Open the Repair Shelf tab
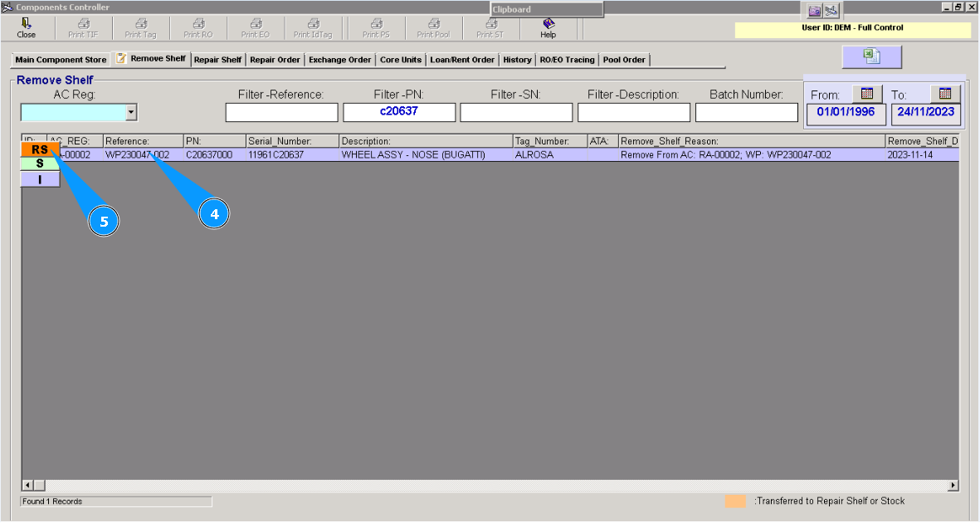The height and width of the screenshot is (523, 980). click(x=217, y=60)
